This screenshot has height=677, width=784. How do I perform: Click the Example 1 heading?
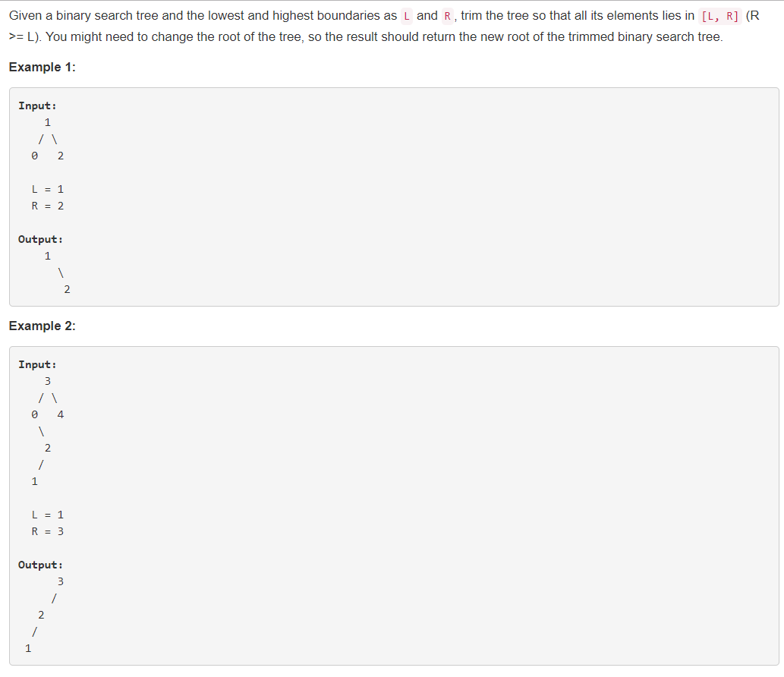pos(42,67)
